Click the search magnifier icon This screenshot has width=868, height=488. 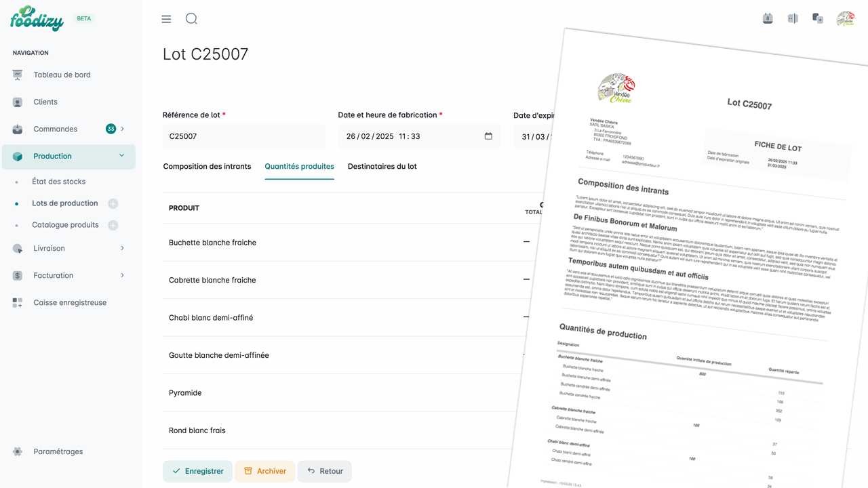pos(191,19)
